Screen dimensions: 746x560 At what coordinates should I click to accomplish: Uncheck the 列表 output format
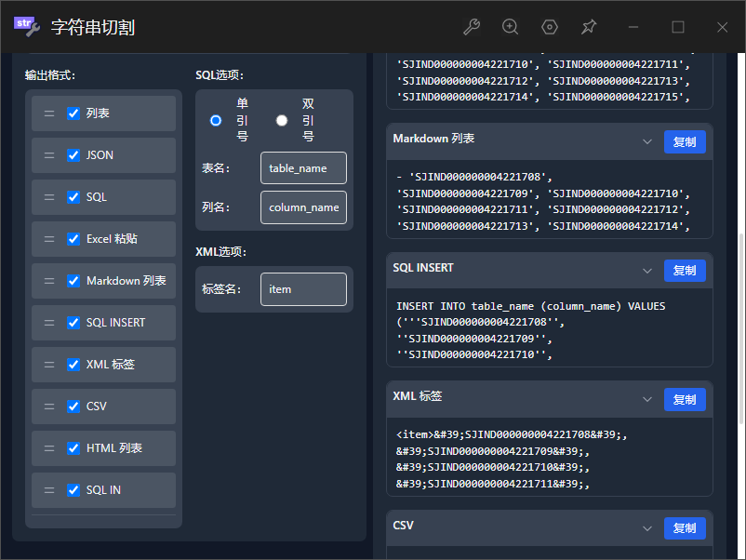pos(73,113)
